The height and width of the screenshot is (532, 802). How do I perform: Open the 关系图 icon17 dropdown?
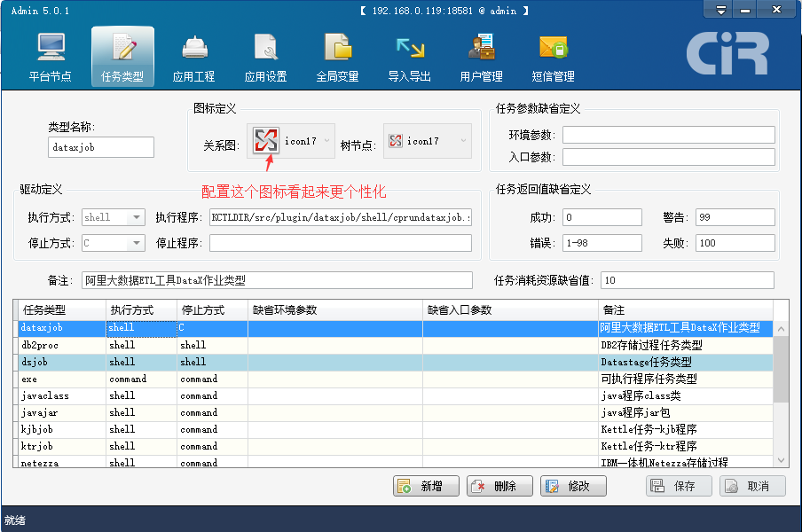(x=326, y=141)
